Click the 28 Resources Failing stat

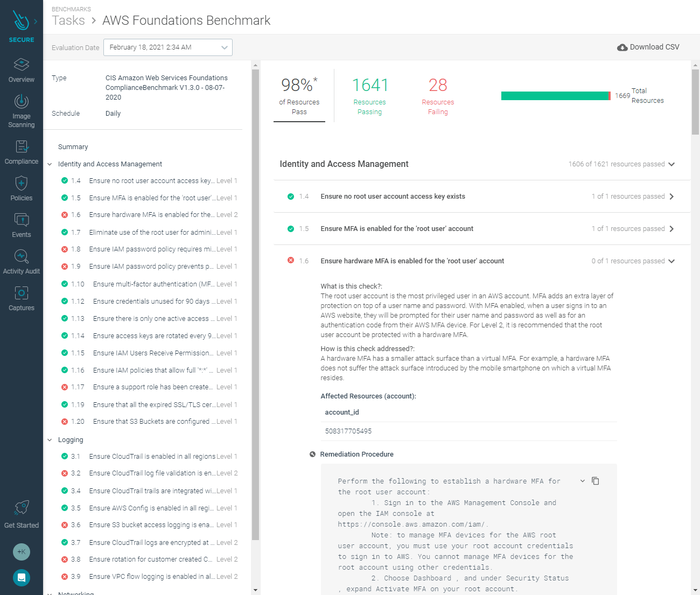click(438, 96)
